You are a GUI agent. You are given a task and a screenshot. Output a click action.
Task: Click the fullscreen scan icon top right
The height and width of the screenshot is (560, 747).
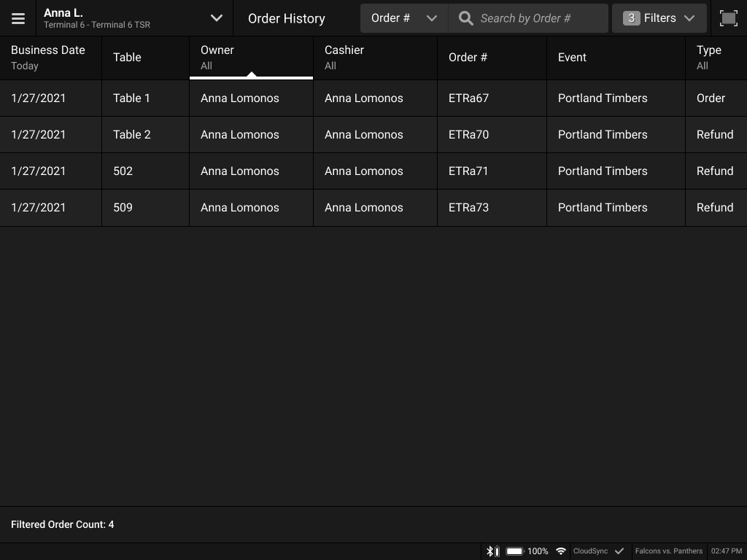728,17
